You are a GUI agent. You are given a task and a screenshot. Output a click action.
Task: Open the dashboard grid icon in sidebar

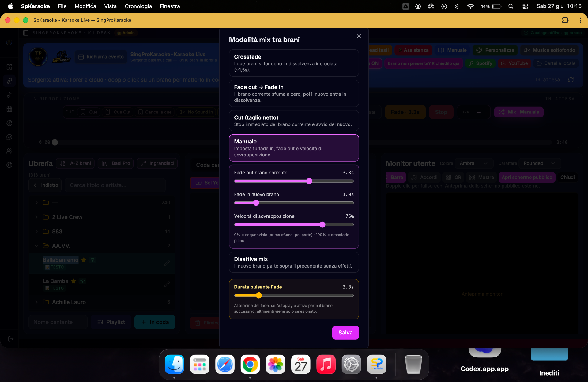point(9,67)
